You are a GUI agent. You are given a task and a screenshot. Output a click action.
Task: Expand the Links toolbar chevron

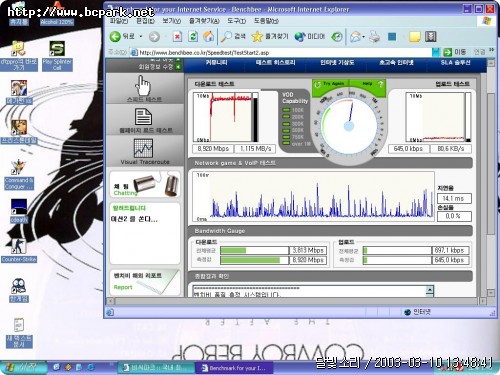tap(491, 50)
